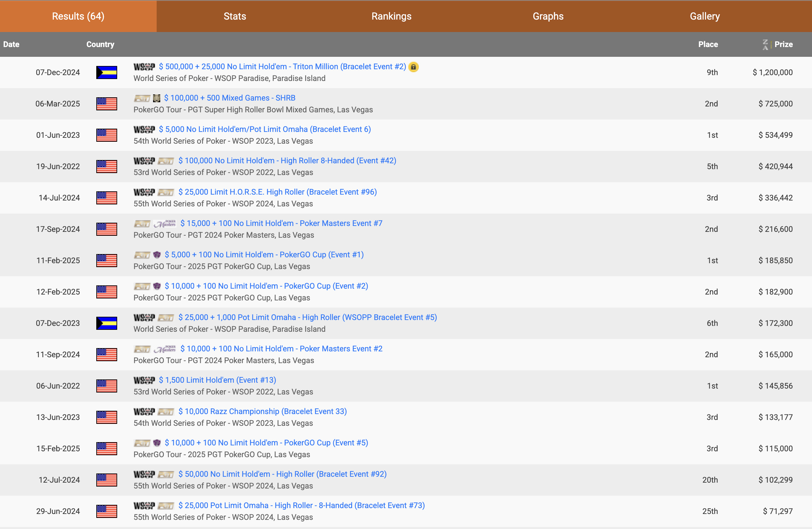This screenshot has width=812, height=529.
Task: Open the $10,000 Razz Championship event link
Action: pos(262,411)
